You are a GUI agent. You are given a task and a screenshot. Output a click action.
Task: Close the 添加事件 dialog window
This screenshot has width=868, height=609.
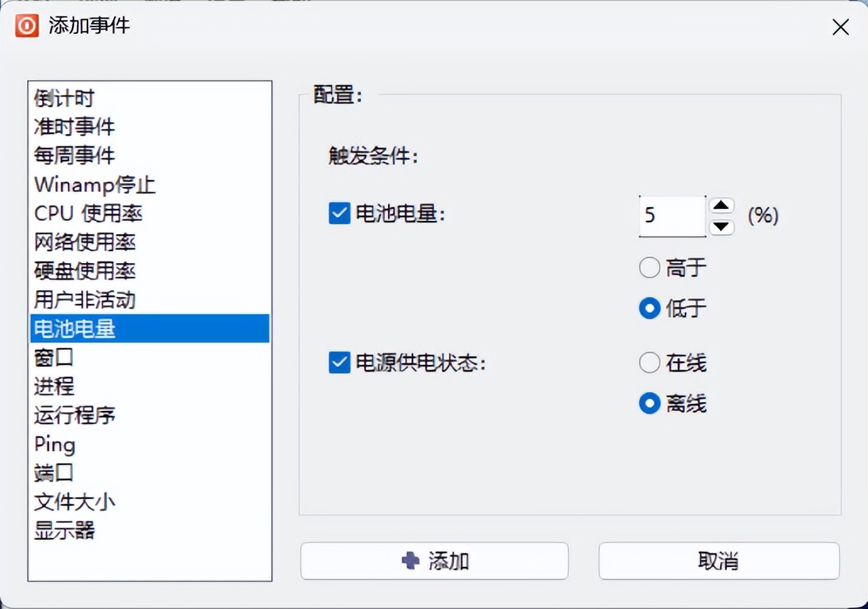[x=840, y=27]
